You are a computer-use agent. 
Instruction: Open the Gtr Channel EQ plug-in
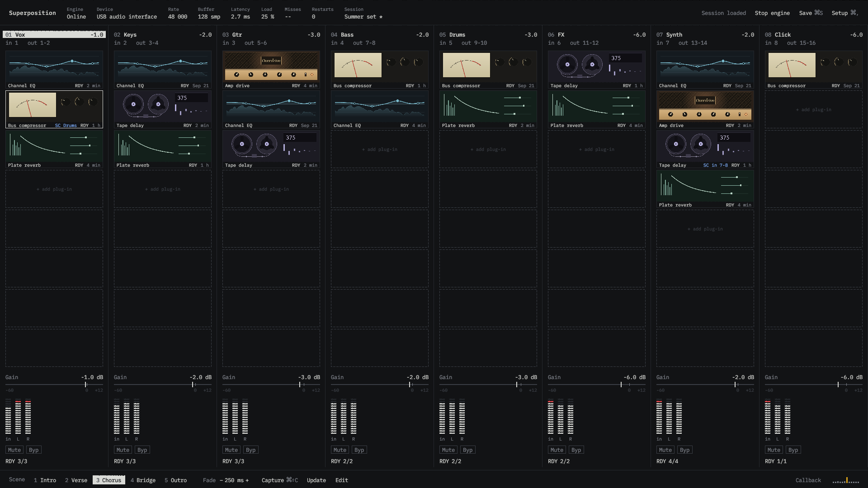pyautogui.click(x=271, y=109)
